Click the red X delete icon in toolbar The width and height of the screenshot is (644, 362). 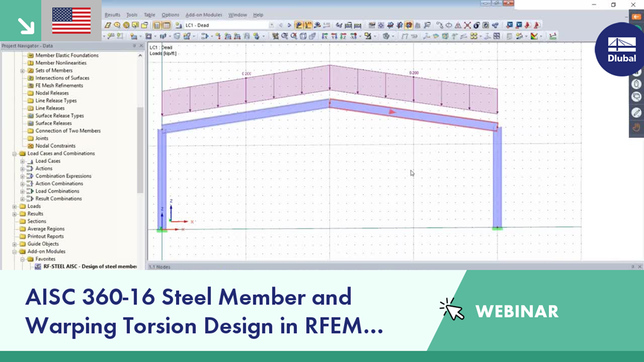(467, 25)
